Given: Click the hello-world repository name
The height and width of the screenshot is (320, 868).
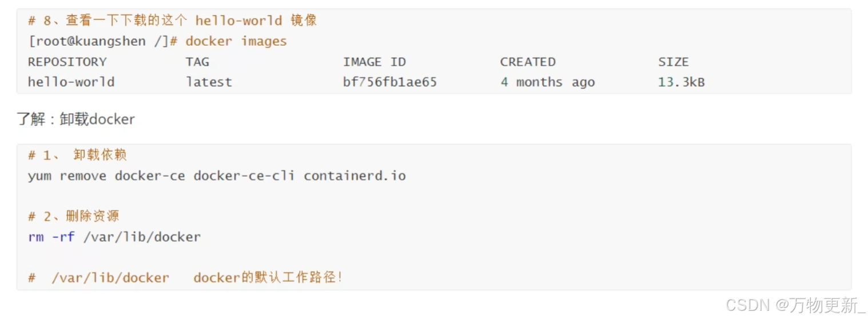Looking at the screenshot, I should click(x=71, y=82).
